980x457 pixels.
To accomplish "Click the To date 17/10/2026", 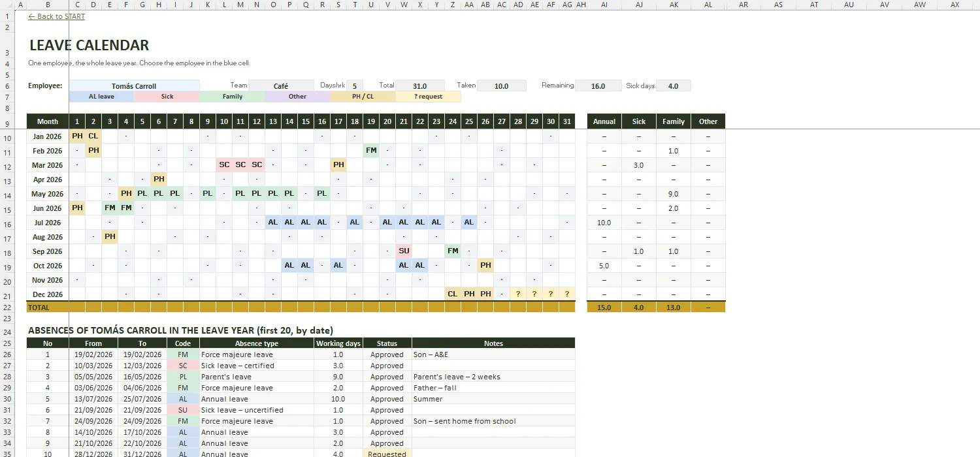I will [142, 432].
